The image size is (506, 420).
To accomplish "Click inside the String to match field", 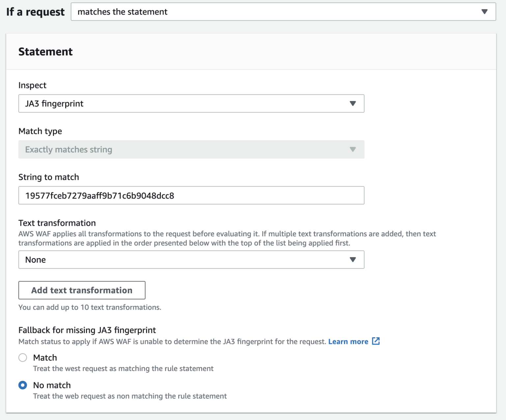I will click(x=191, y=195).
